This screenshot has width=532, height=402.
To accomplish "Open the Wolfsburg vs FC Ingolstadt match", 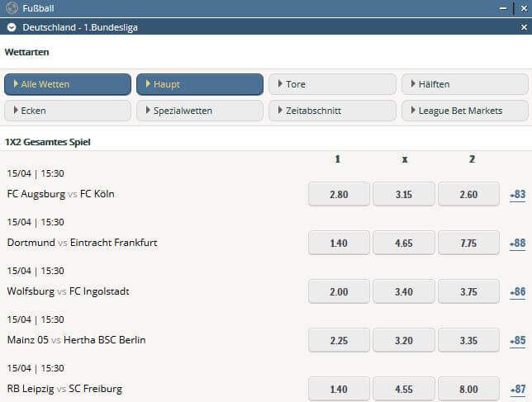I will tap(69, 291).
